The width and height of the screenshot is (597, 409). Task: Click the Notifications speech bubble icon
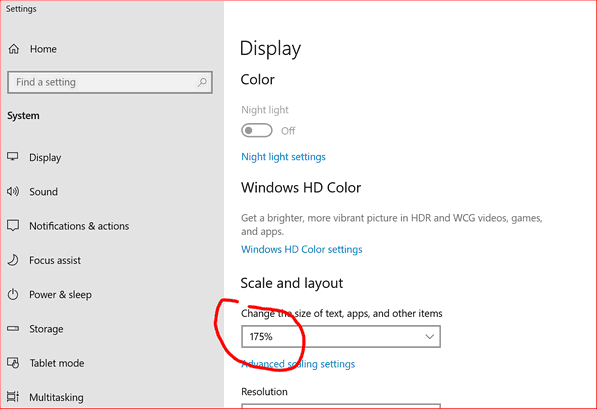(x=13, y=225)
